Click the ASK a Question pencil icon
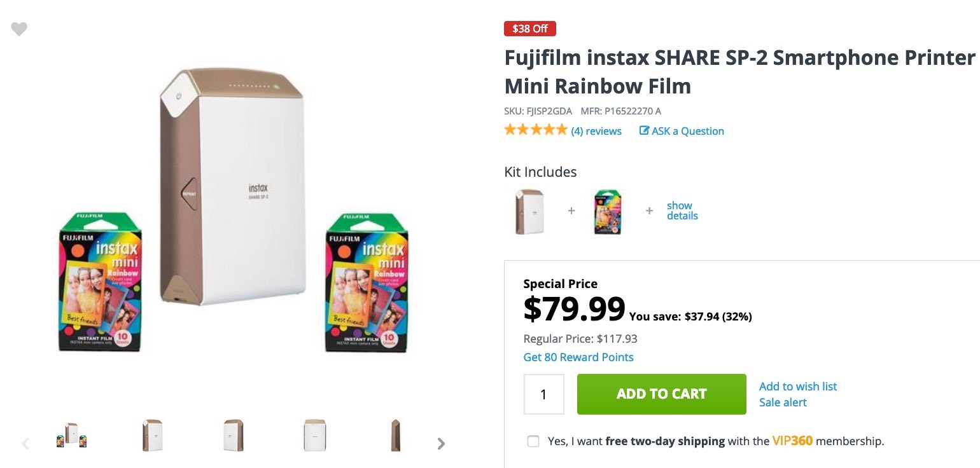The image size is (980, 468). [x=644, y=131]
